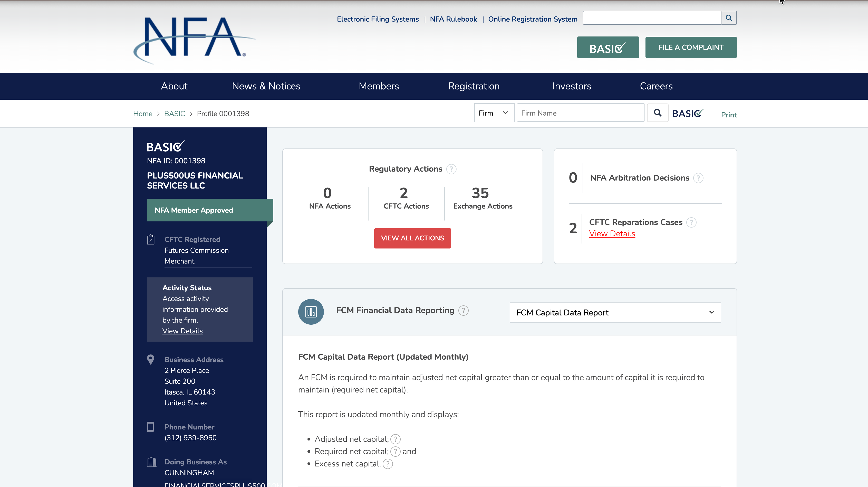Viewport: 868px width, 487px height.
Task: Click the FILE A COMPLAINT button
Action: click(691, 48)
